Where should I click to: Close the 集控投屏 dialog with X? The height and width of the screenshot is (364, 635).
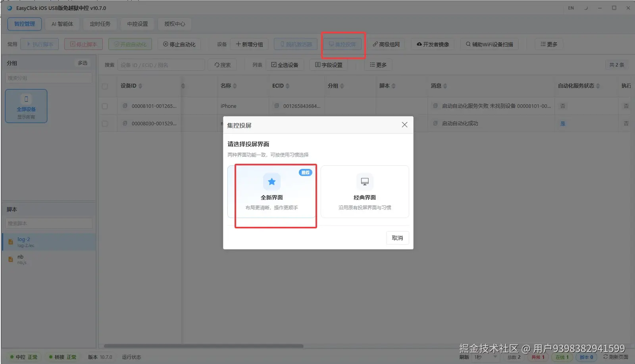pos(404,125)
